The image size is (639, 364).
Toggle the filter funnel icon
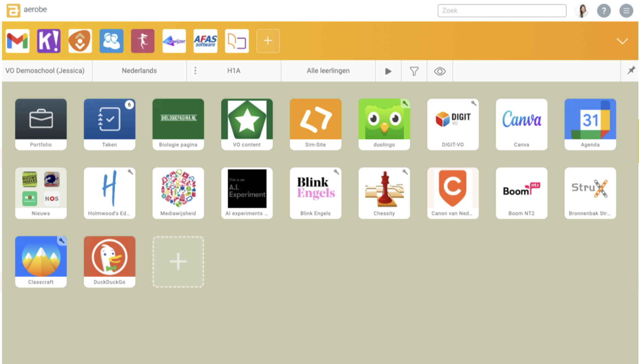point(414,71)
